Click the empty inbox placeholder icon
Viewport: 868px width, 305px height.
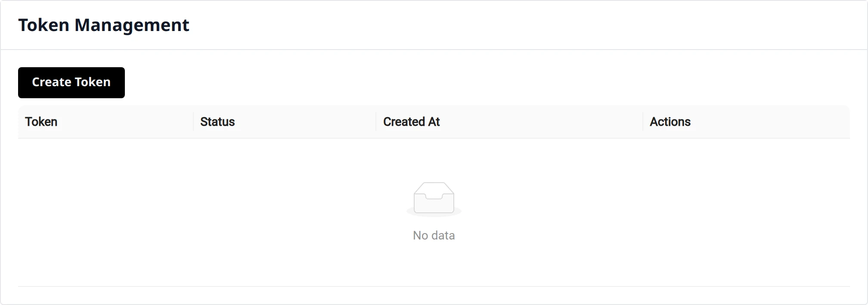pyautogui.click(x=434, y=198)
